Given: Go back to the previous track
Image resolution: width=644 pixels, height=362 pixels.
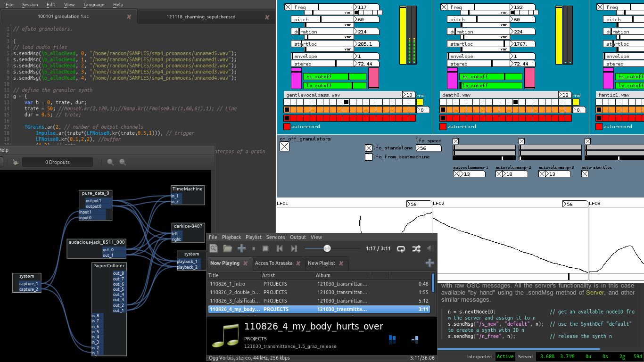Looking at the screenshot, I should point(280,248).
